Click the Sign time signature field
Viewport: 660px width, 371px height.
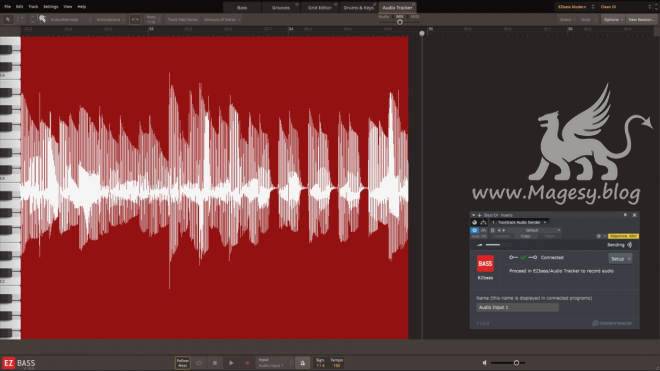click(x=320, y=363)
